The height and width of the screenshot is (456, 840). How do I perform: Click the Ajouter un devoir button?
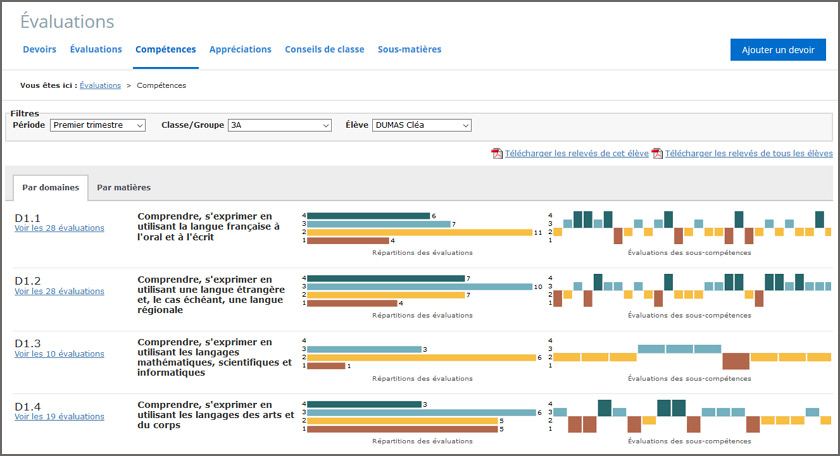coord(777,50)
